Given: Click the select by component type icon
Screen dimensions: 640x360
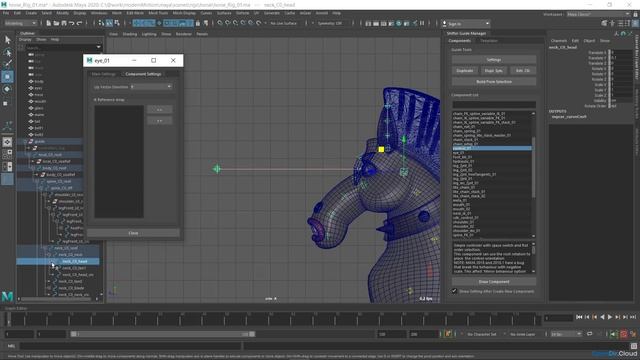Looking at the screenshot, I should [117, 23].
